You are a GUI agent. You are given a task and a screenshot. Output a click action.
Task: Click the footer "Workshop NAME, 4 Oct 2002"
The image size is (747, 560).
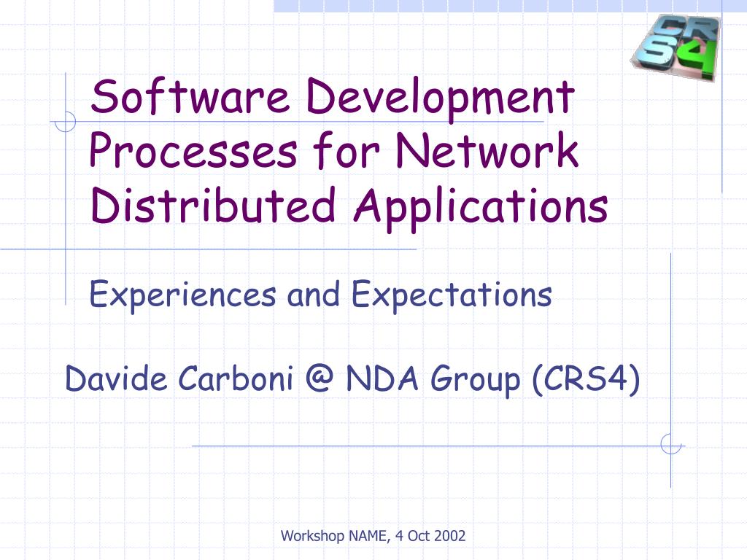tap(373, 536)
